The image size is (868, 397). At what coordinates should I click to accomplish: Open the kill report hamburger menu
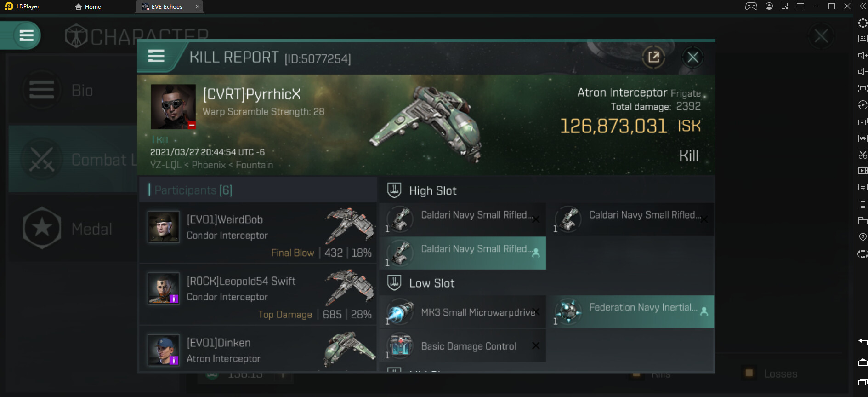click(156, 56)
